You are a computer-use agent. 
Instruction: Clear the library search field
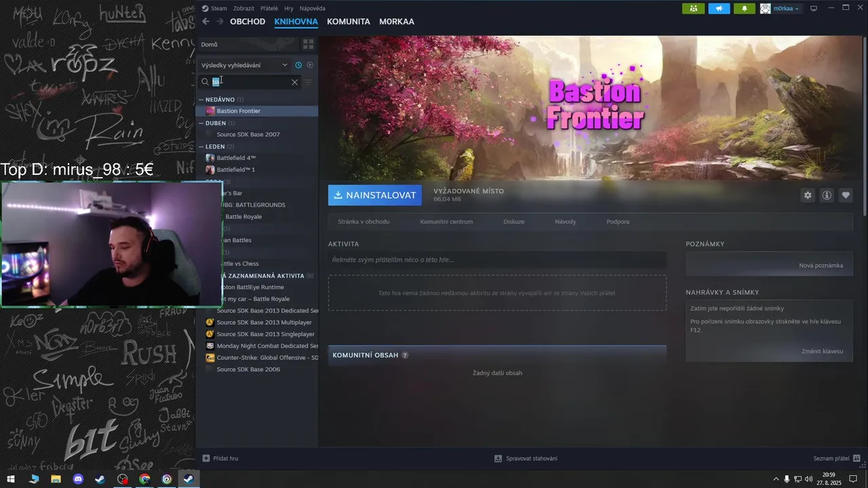pyautogui.click(x=294, y=82)
